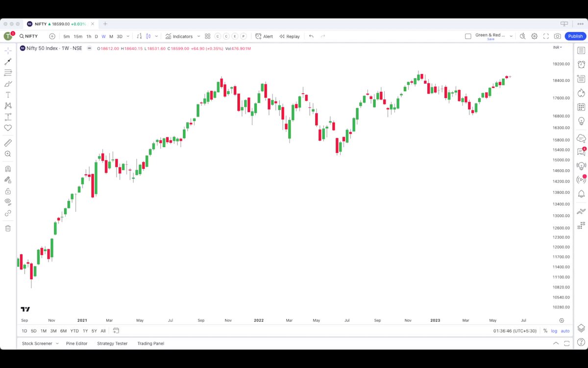Toggle percent scale mode
The height and width of the screenshot is (368, 588).
click(x=545, y=331)
